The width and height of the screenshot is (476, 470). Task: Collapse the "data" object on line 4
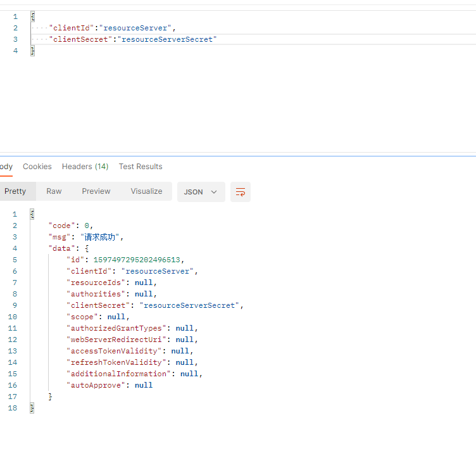87,248
